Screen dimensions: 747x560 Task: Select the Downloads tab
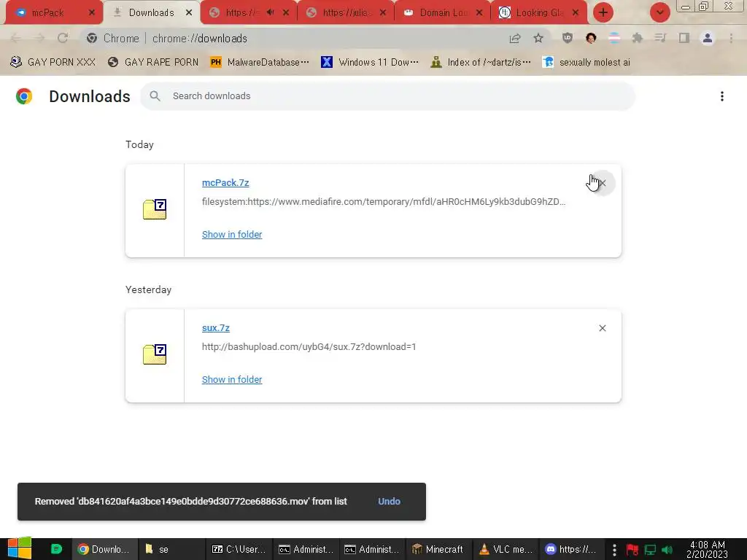151,12
